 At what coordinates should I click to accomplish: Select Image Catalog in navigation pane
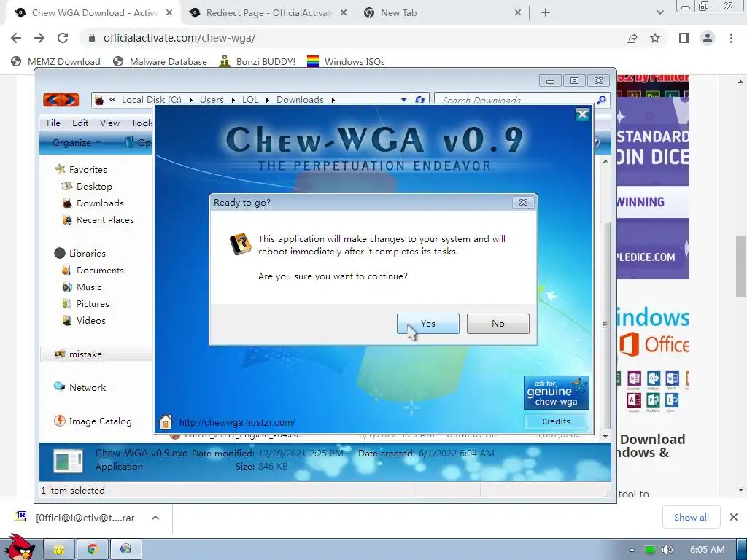[100, 421]
